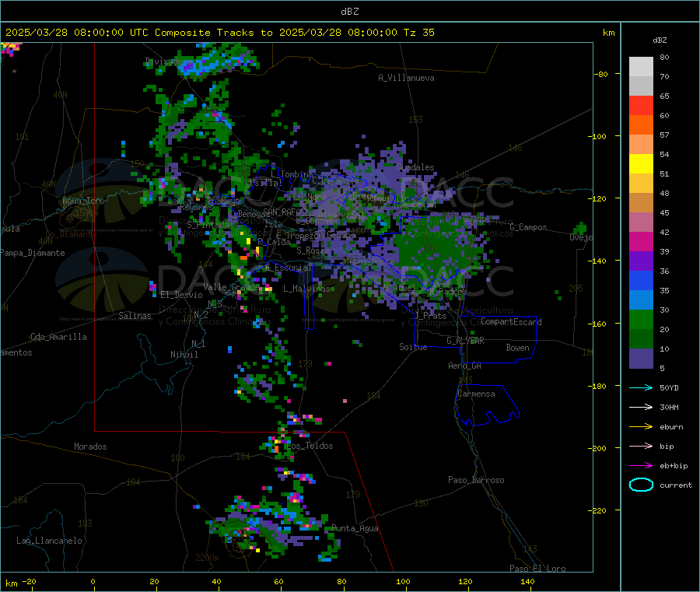Click the 'Los_Toldos' map label

coord(310,446)
